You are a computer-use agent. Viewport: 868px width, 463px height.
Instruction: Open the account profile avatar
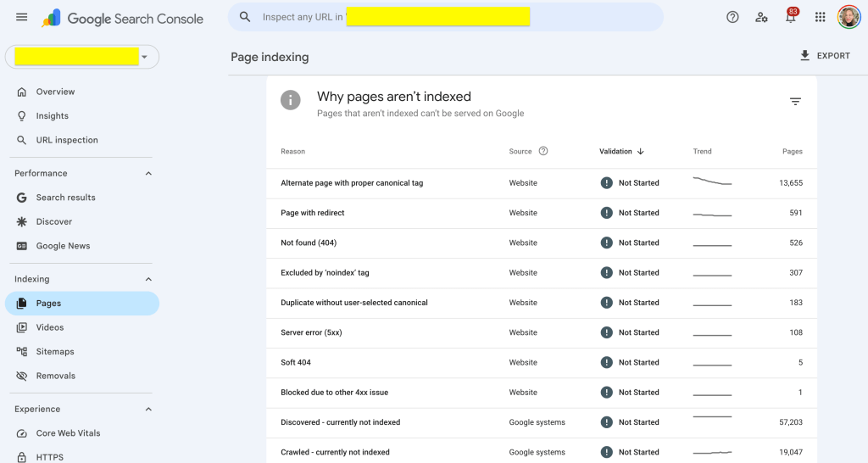tap(849, 17)
